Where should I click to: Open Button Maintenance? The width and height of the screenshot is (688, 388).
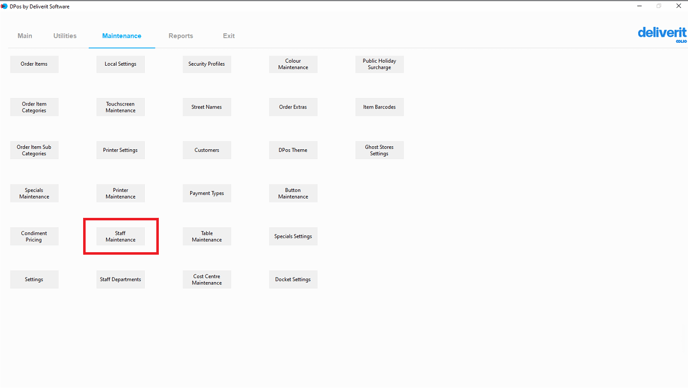293,193
